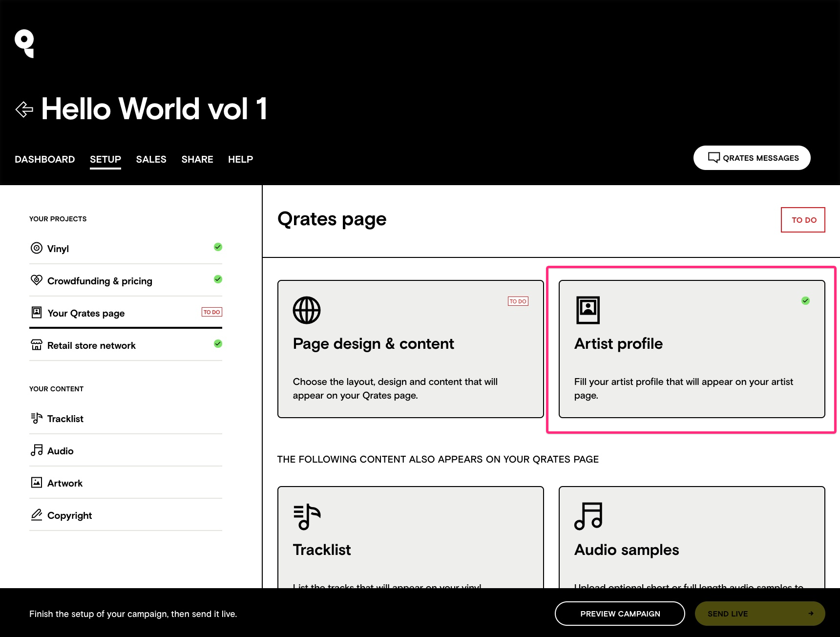Screen dimensions: 840x637
Task: Click the music note icon on Audio samples card
Action: point(588,516)
